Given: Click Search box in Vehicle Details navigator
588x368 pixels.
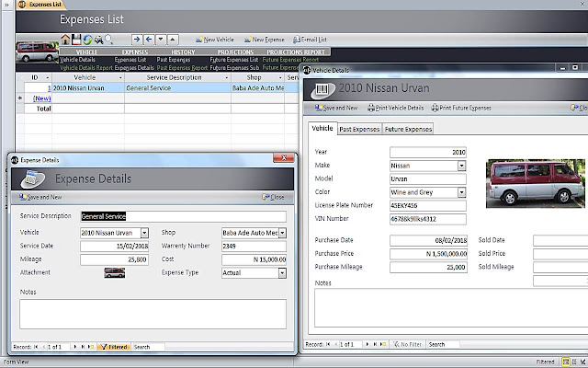Looking at the screenshot, I should point(443,344).
